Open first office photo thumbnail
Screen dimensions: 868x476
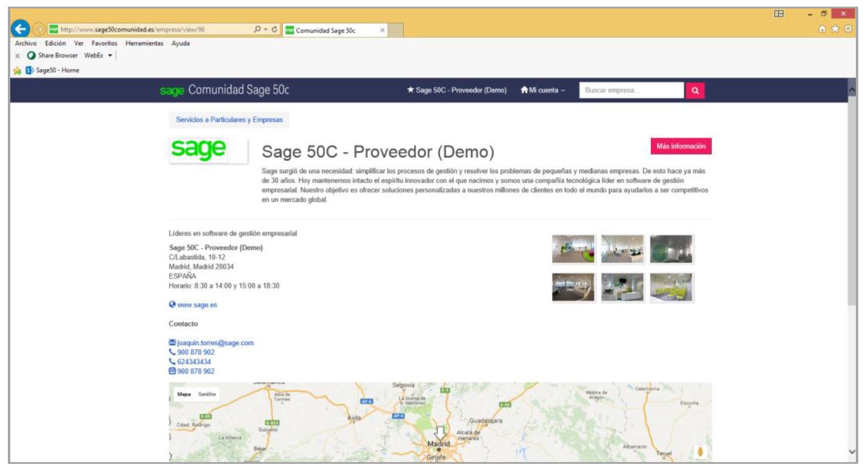[573, 249]
